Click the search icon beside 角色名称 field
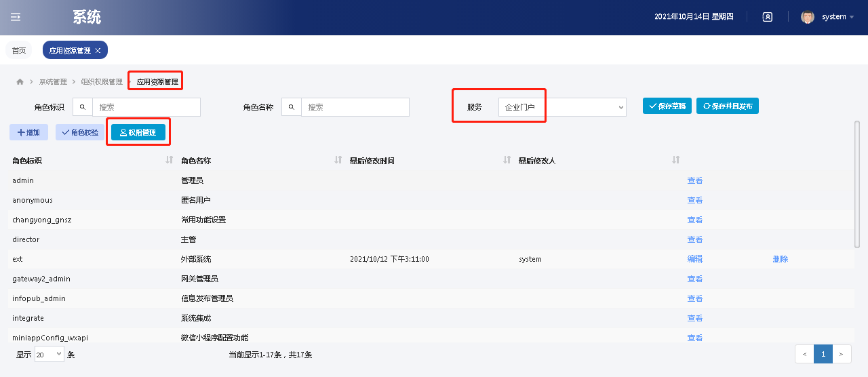Screen dimensions: 868x377 [292, 107]
